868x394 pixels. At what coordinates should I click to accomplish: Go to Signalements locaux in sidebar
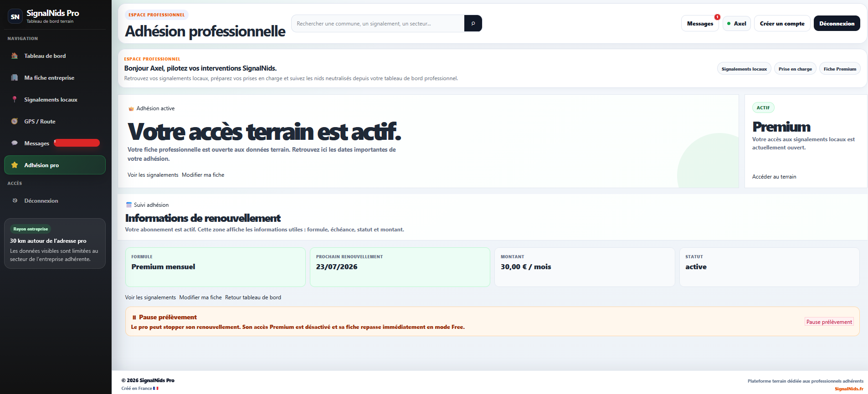(x=55, y=99)
